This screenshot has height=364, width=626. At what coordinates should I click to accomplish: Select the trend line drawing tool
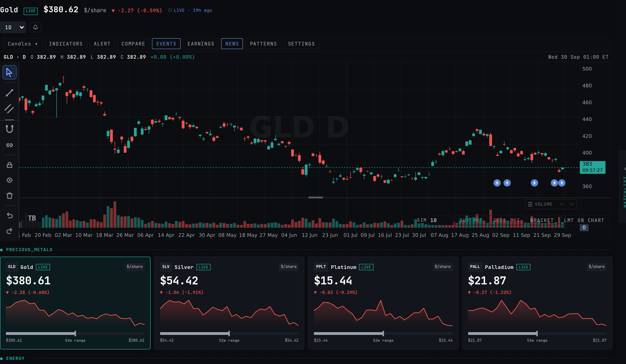pos(9,93)
